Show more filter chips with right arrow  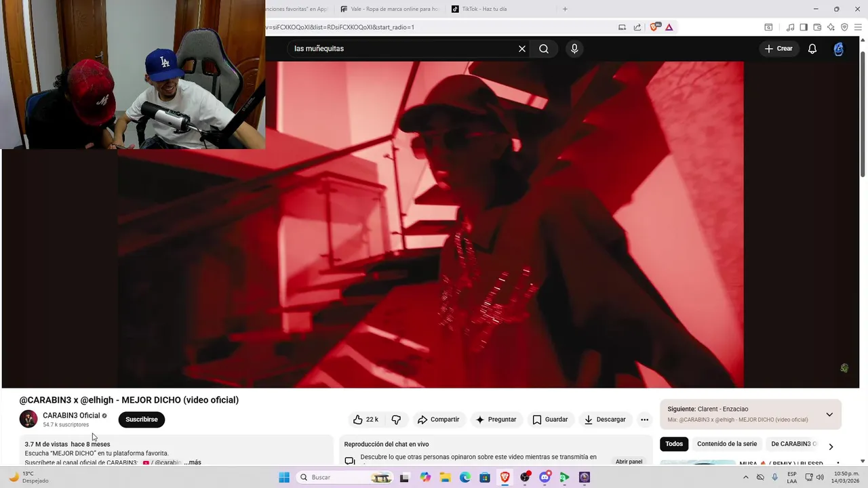(x=831, y=447)
